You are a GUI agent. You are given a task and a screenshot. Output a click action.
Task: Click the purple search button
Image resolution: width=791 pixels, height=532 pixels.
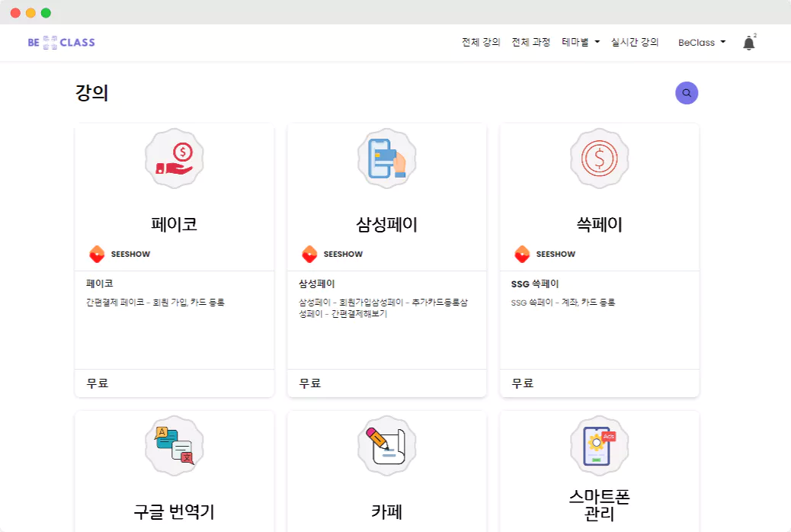pos(687,93)
